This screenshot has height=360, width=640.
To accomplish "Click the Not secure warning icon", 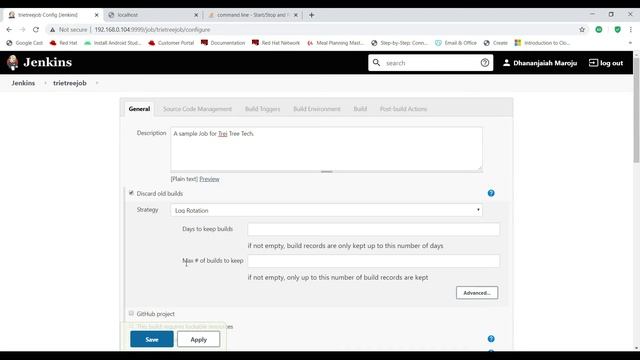I will click(x=52, y=29).
